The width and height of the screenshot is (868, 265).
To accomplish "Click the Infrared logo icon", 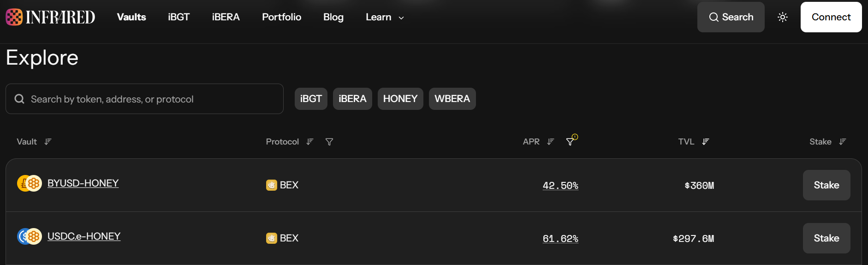I will click(x=14, y=17).
